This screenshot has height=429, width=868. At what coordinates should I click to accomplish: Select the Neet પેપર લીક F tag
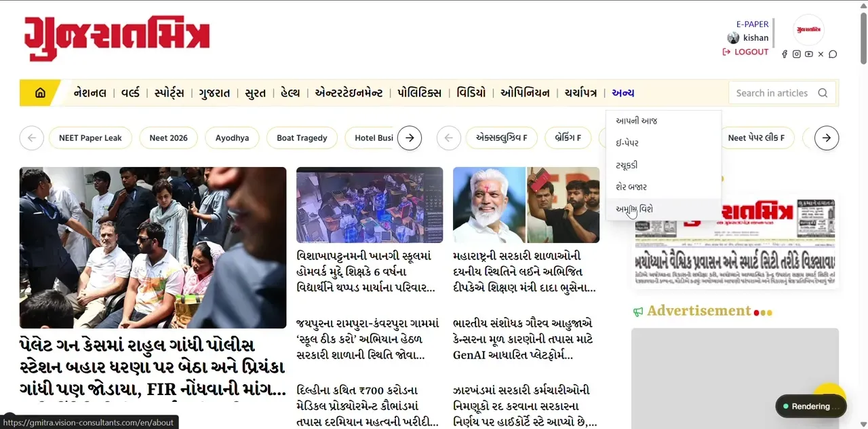coord(756,138)
